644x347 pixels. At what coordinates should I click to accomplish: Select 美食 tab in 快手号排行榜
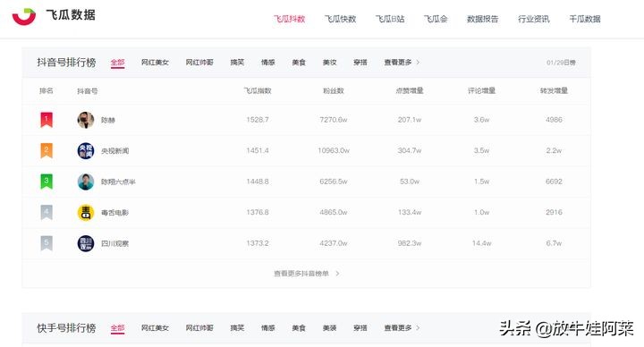point(299,328)
